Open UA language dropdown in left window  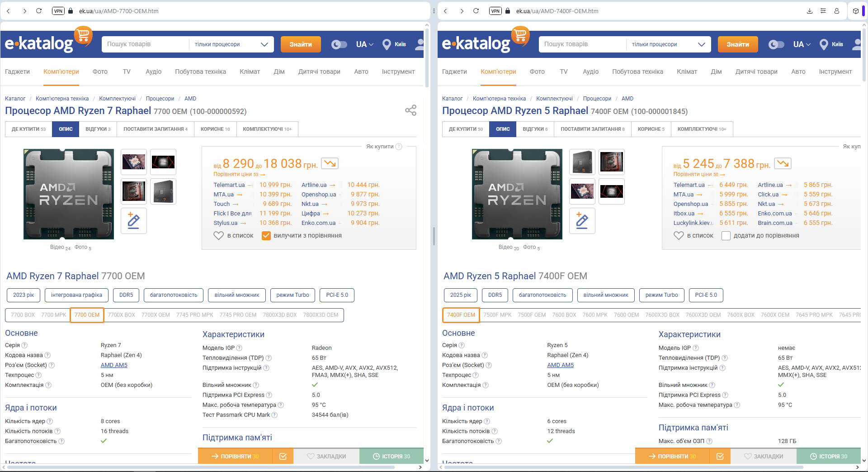364,44
